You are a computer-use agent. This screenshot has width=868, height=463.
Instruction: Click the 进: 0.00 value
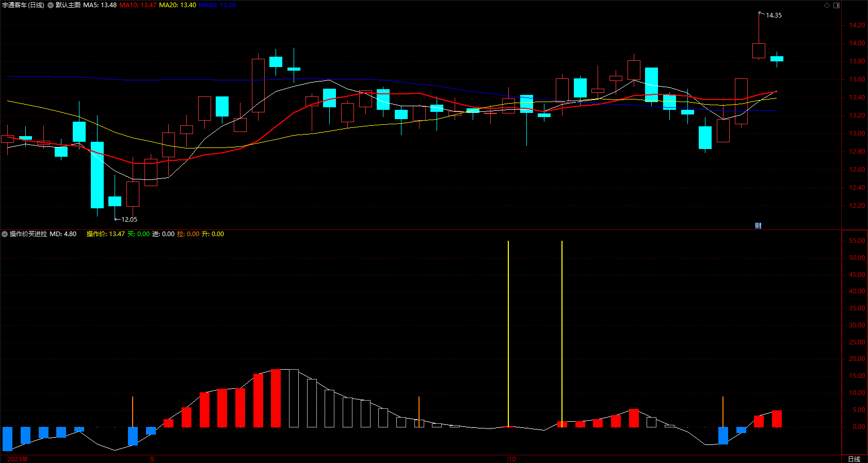[x=163, y=234]
